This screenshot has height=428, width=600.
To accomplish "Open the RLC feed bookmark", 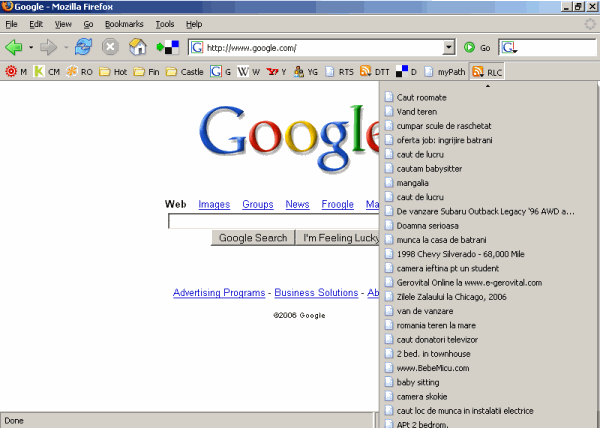I will pos(488,72).
